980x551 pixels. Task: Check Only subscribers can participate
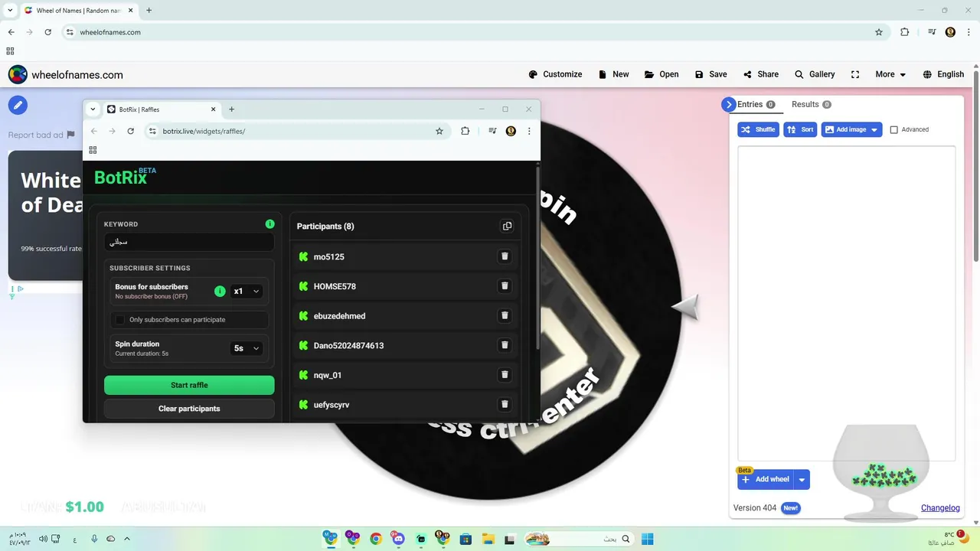[x=119, y=320]
